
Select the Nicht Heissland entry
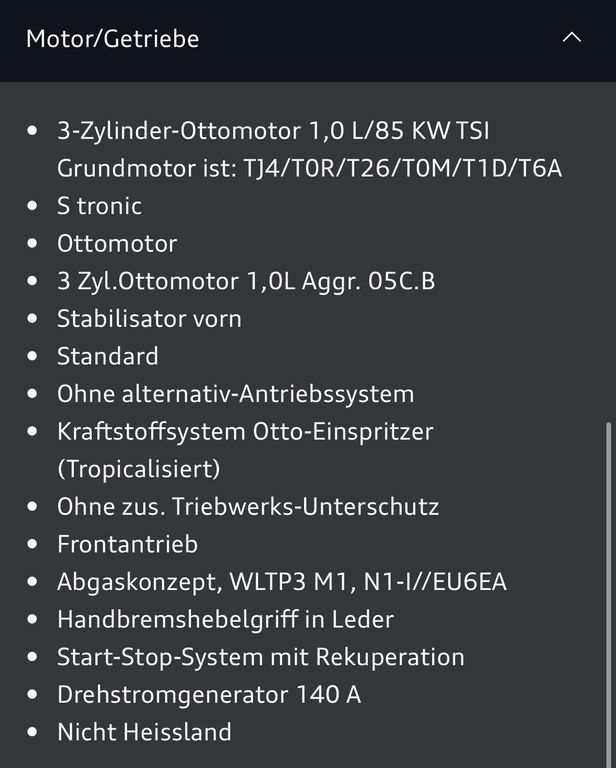144,732
